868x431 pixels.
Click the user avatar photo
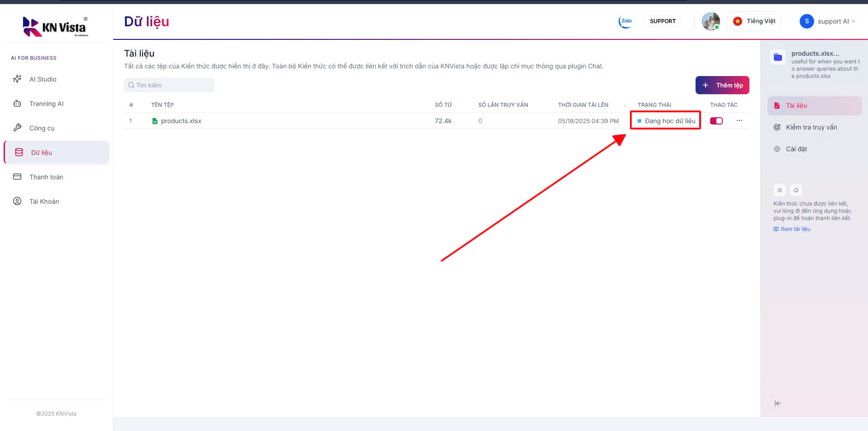pos(711,21)
